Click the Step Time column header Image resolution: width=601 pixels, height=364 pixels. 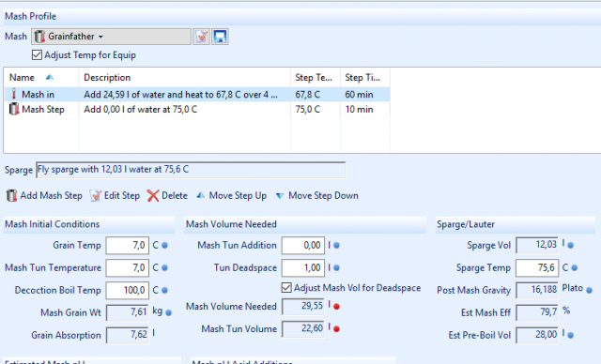click(x=365, y=78)
